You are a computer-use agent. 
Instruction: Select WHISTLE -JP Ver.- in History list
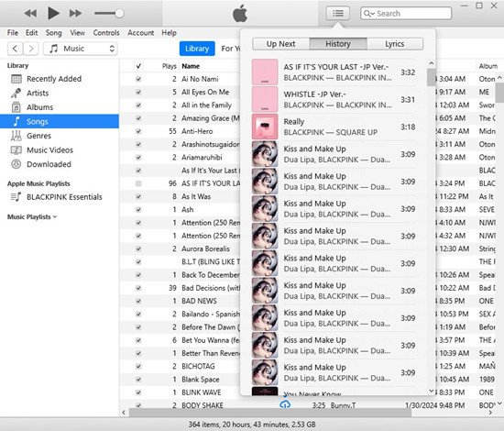click(x=334, y=99)
